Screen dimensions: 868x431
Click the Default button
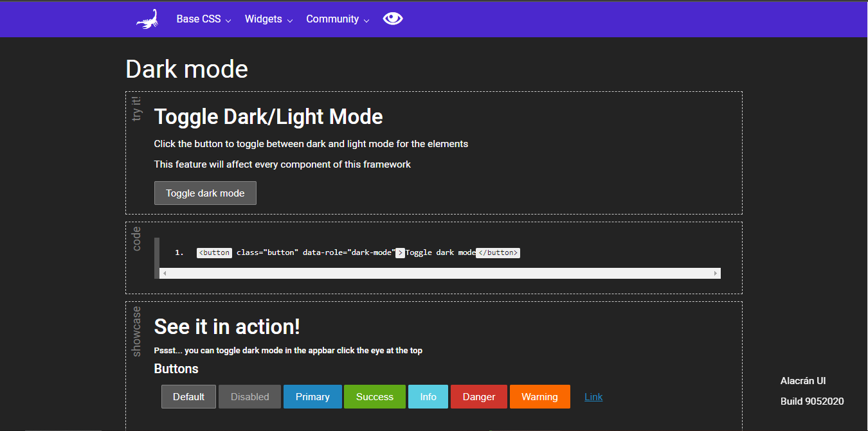pos(188,396)
